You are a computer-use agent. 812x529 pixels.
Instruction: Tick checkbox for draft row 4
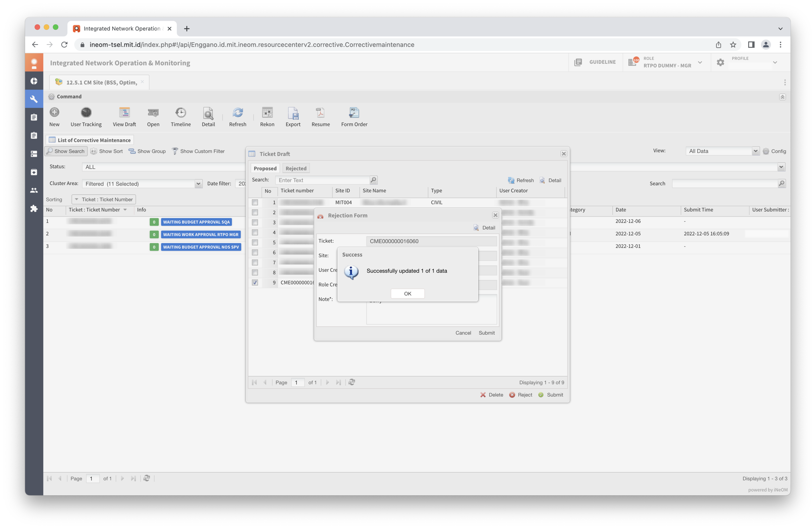tap(255, 232)
